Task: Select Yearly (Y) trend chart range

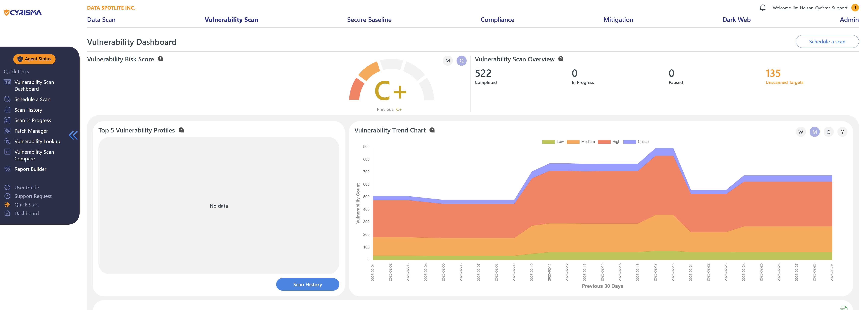Action: 842,132
